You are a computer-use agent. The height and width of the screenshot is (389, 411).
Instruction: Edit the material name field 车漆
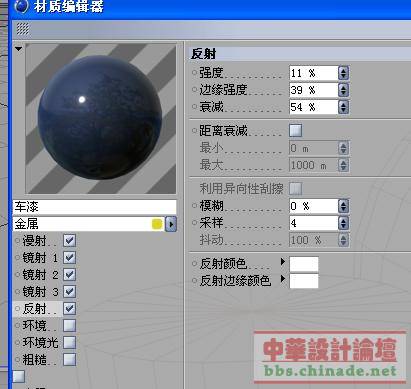coord(95,207)
